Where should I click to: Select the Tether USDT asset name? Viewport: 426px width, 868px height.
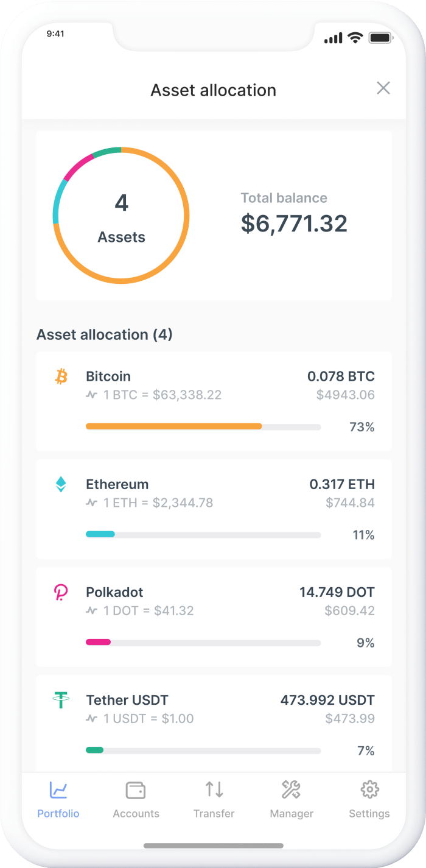coord(127,700)
